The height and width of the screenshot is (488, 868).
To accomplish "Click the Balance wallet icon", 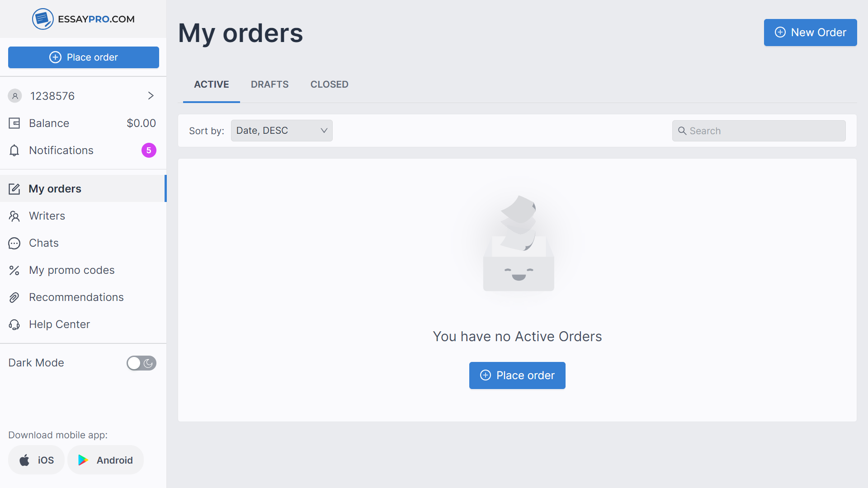I will (14, 123).
